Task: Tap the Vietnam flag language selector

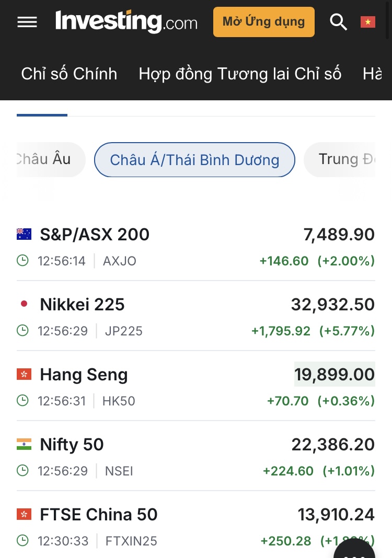Action: click(x=368, y=22)
